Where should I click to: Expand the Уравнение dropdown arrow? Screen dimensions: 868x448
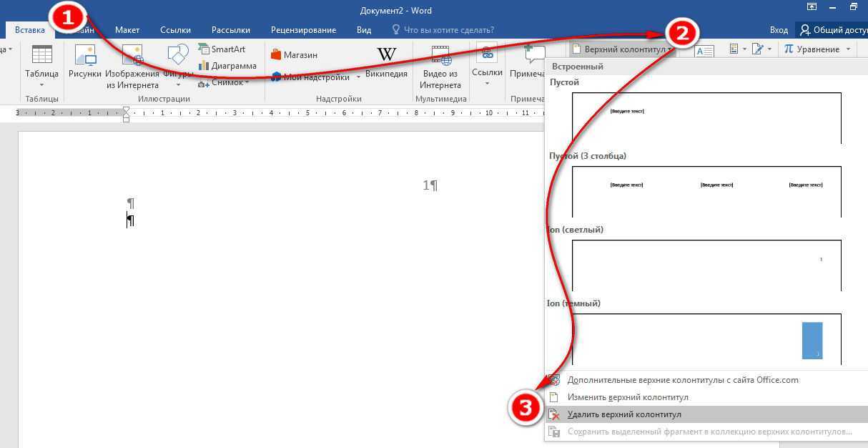coord(848,49)
